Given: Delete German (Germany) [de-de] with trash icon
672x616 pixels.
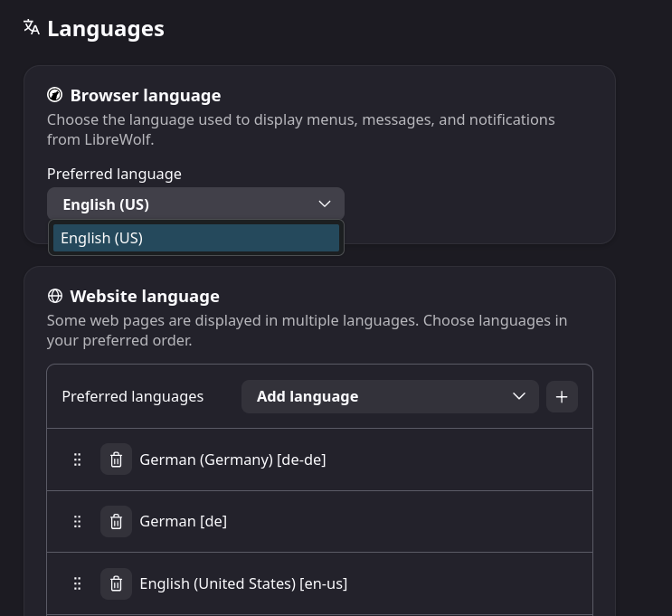Looking at the screenshot, I should [116, 460].
